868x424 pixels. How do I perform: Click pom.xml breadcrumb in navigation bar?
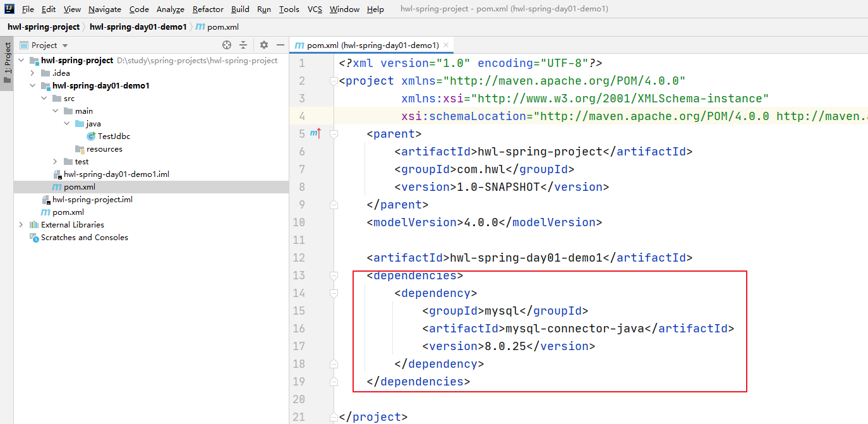[217, 27]
